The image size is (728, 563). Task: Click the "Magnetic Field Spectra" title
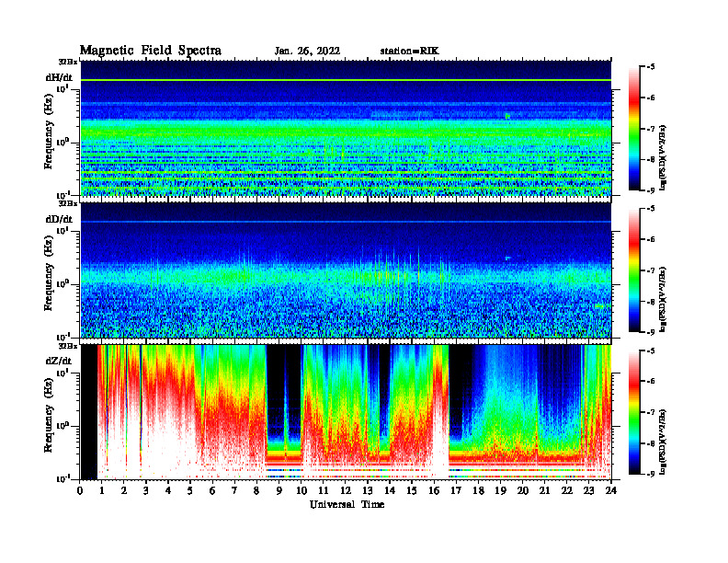pyautogui.click(x=151, y=51)
